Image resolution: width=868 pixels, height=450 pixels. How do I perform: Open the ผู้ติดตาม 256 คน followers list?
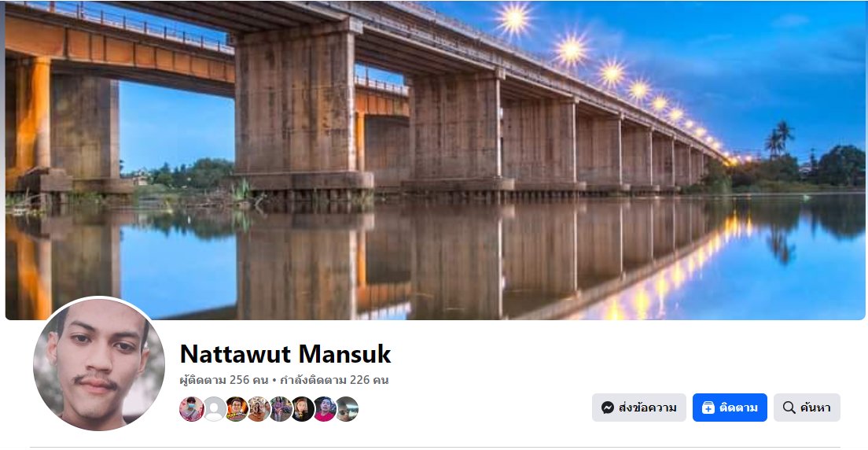pos(223,380)
